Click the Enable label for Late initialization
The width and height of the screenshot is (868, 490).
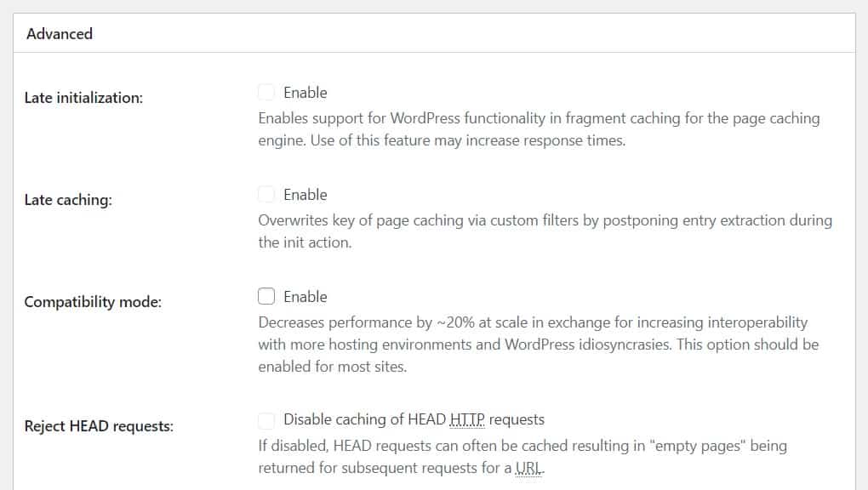[305, 93]
